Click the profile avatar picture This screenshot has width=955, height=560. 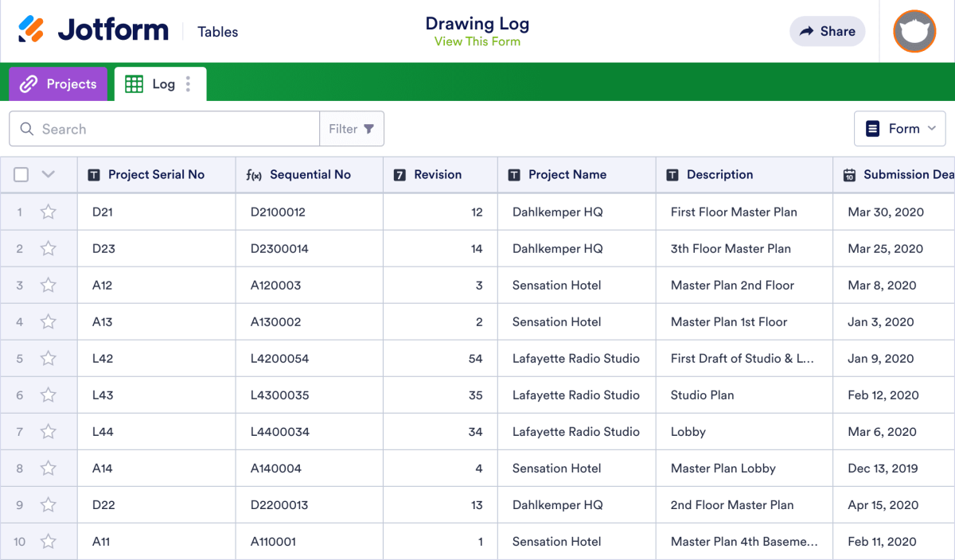click(x=914, y=32)
